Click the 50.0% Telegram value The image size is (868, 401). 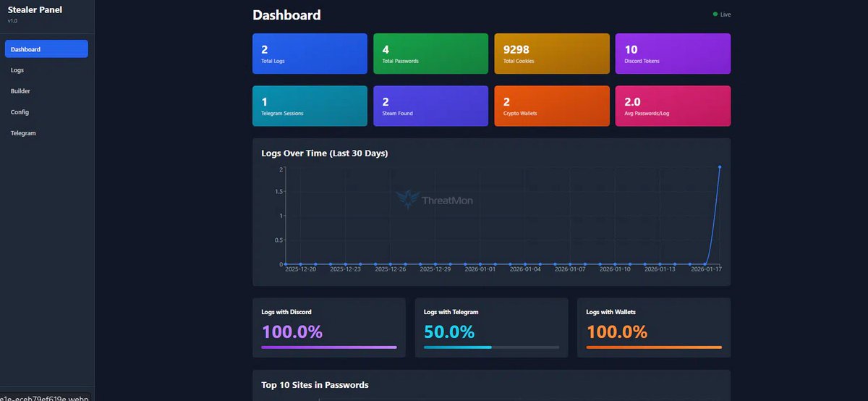(x=449, y=332)
